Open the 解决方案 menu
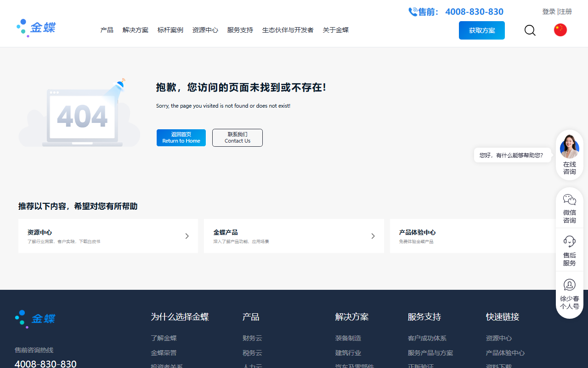 coord(135,30)
